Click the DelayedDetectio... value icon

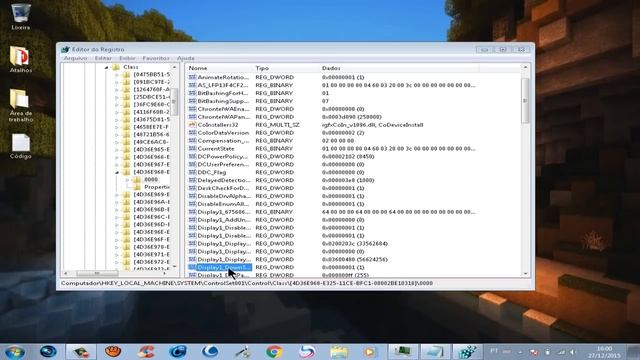point(192,180)
